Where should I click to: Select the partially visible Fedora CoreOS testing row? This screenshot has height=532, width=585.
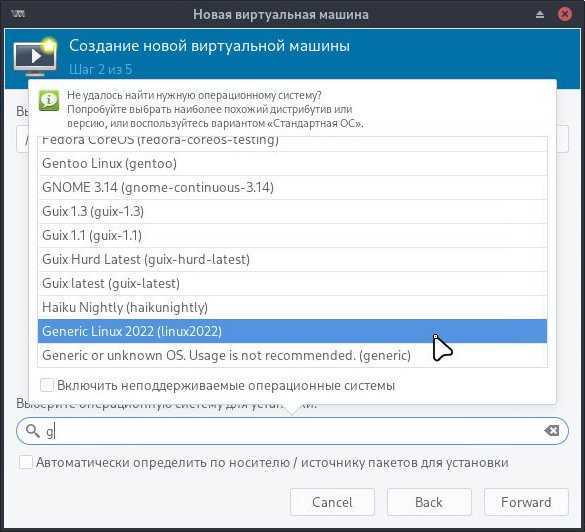292,144
